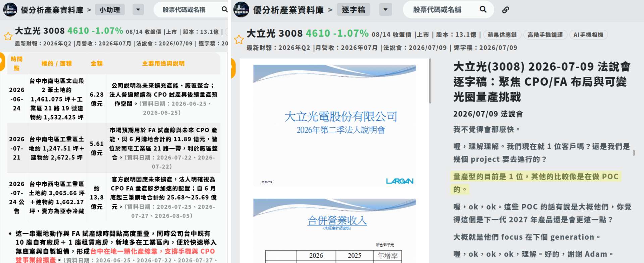Viewport: 644px width, 263px height.
Task: Select the 2026-07-21 date cell
Action: tap(17, 148)
